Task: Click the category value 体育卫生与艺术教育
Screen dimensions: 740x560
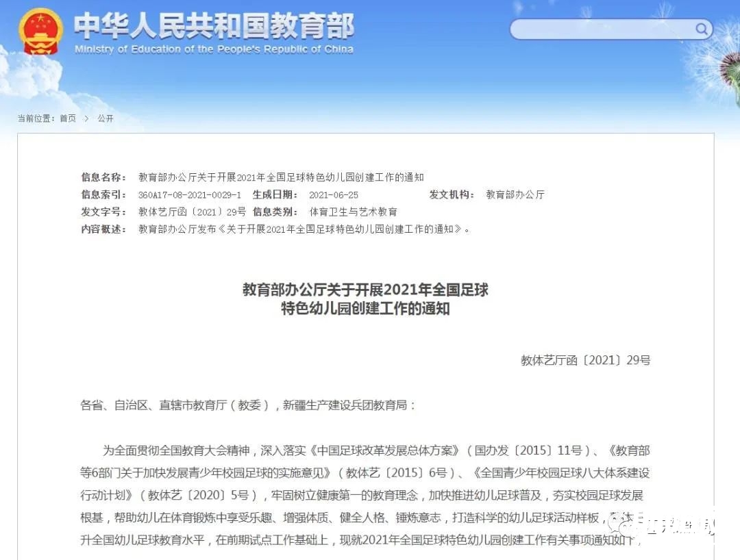Action: point(353,212)
